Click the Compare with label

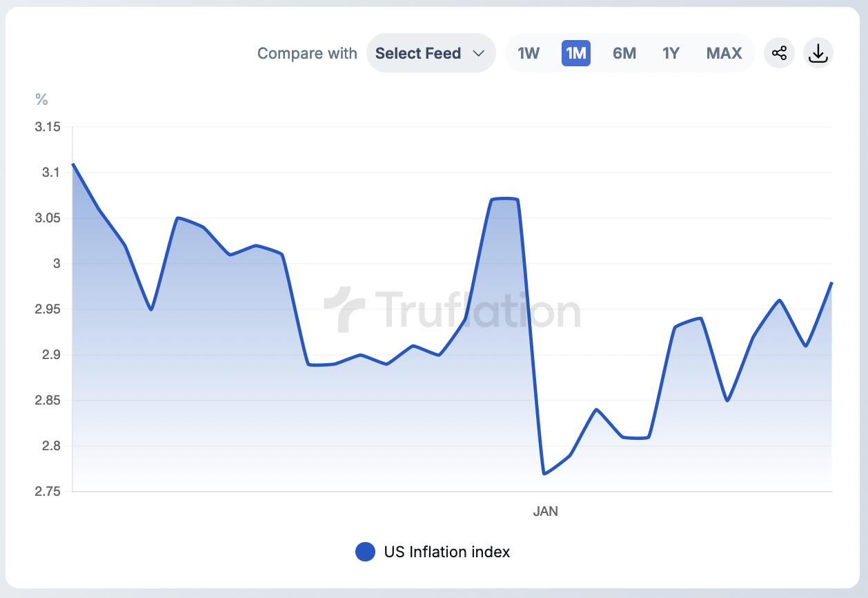307,53
